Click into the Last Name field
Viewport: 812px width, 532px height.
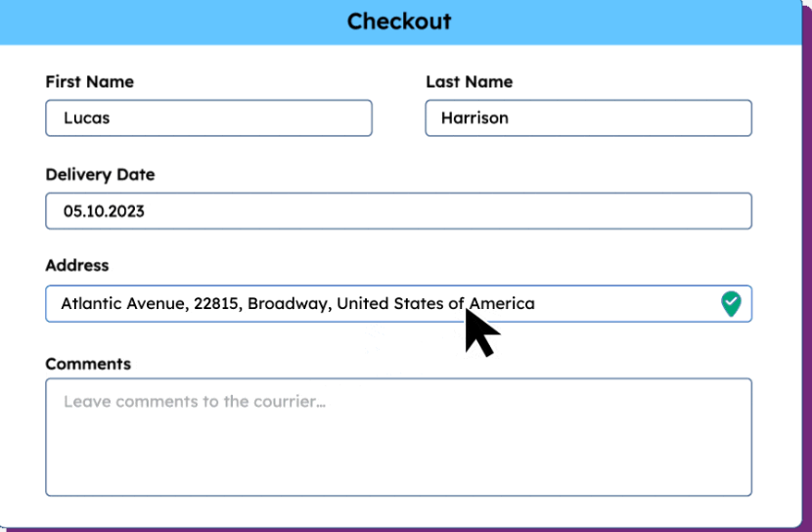(x=588, y=118)
